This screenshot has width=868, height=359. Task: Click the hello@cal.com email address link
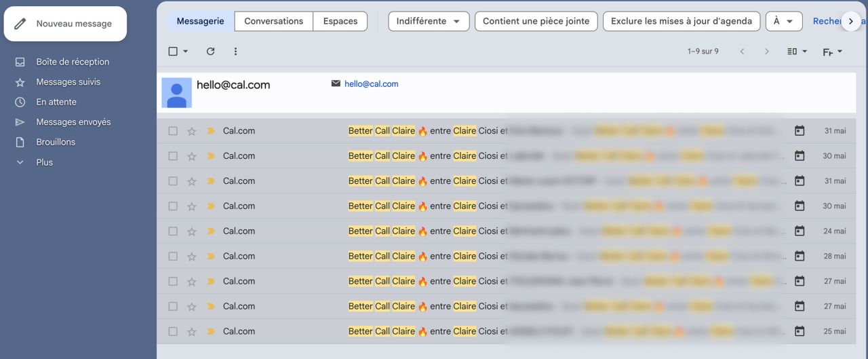tap(371, 84)
